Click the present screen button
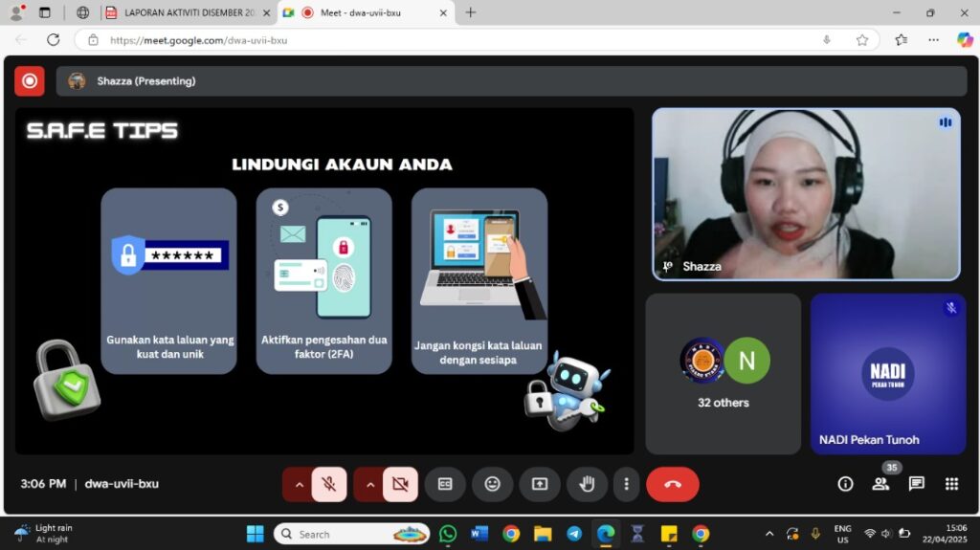Image resolution: width=980 pixels, height=550 pixels. point(540,484)
